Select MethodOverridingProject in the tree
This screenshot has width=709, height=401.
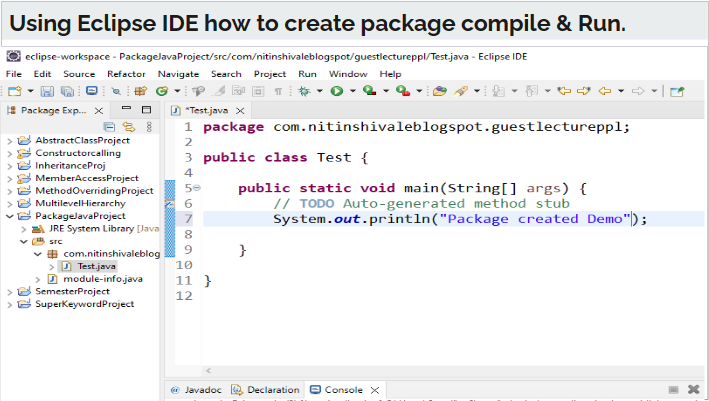(x=94, y=191)
